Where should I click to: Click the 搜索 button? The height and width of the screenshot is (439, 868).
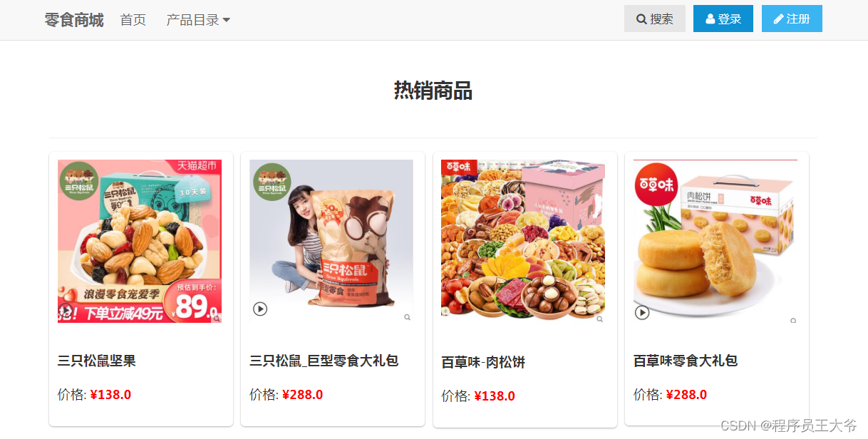pyautogui.click(x=655, y=19)
